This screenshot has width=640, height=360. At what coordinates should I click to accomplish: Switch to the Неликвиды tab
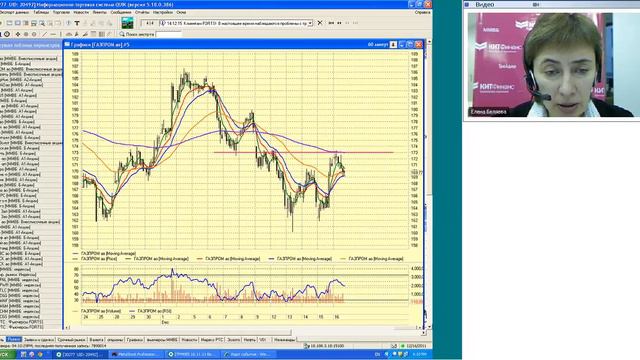point(284,340)
